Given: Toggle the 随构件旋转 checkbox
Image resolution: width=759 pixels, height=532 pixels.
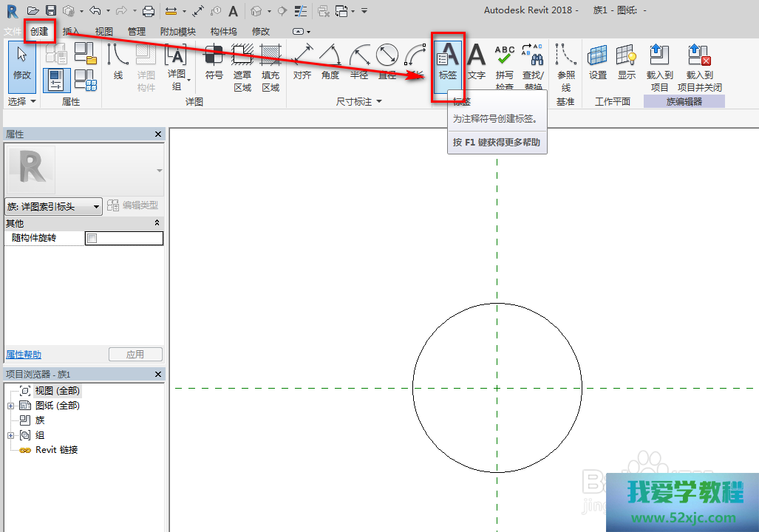Looking at the screenshot, I should tap(92, 238).
